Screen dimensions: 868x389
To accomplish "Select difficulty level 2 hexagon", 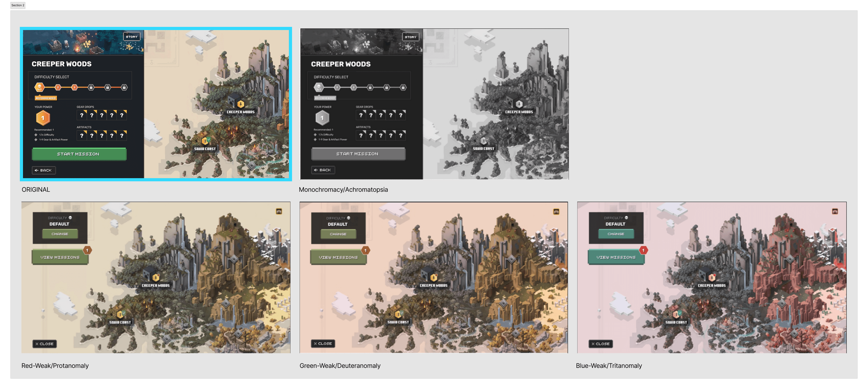I will point(58,87).
